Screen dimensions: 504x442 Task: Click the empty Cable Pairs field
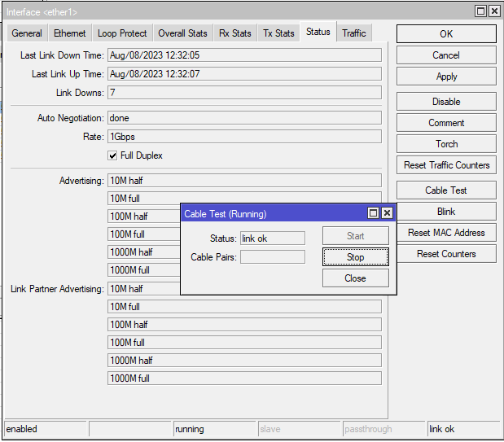coord(273,257)
